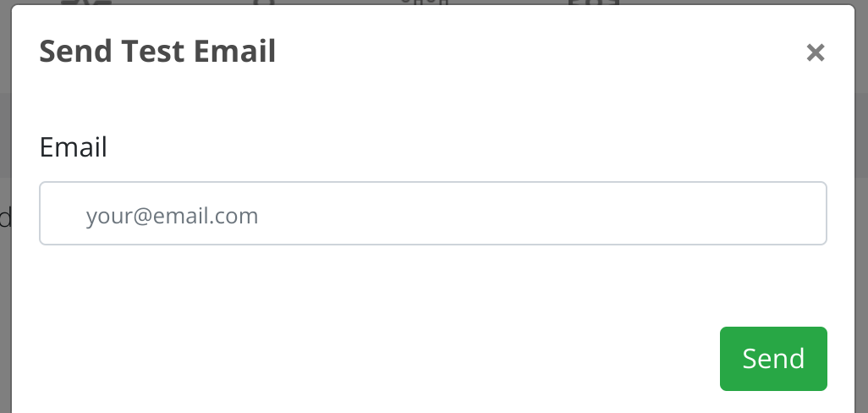The height and width of the screenshot is (413, 868).
Task: Focus the Email input field
Action: pos(432,214)
